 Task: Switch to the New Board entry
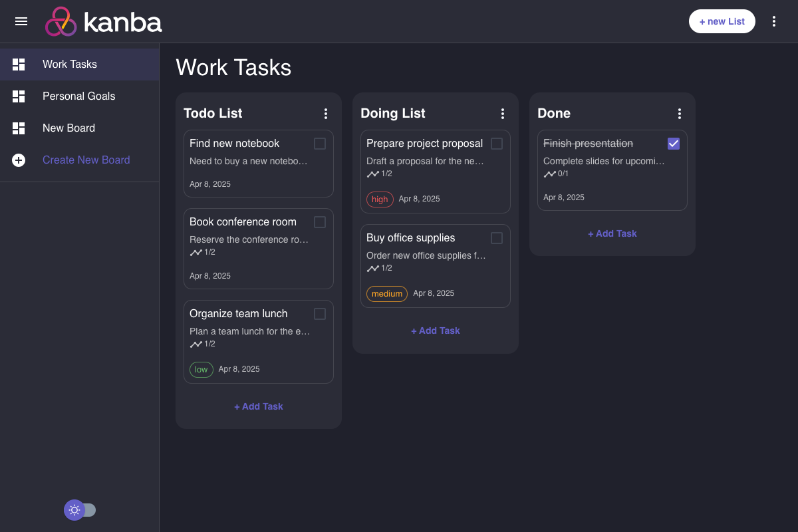click(x=79, y=128)
